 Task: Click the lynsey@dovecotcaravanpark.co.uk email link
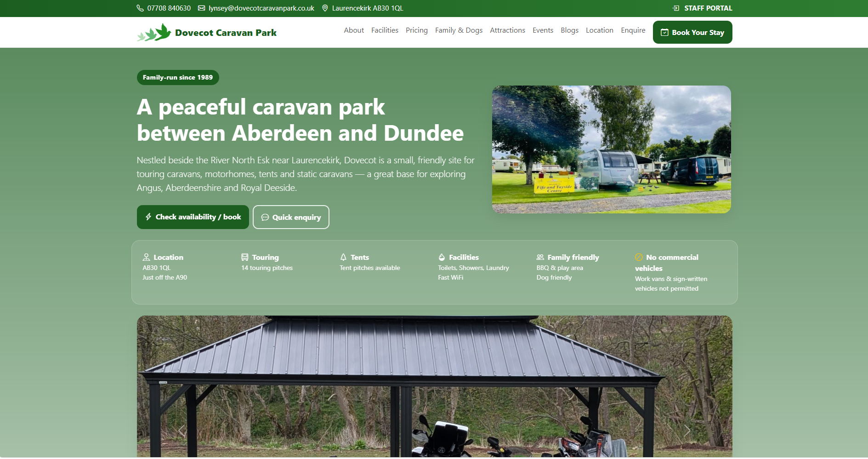coord(261,8)
